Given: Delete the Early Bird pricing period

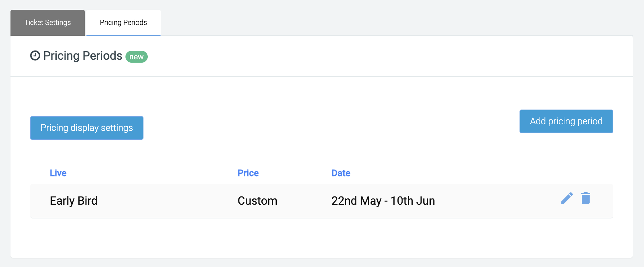Looking at the screenshot, I should 586,198.
